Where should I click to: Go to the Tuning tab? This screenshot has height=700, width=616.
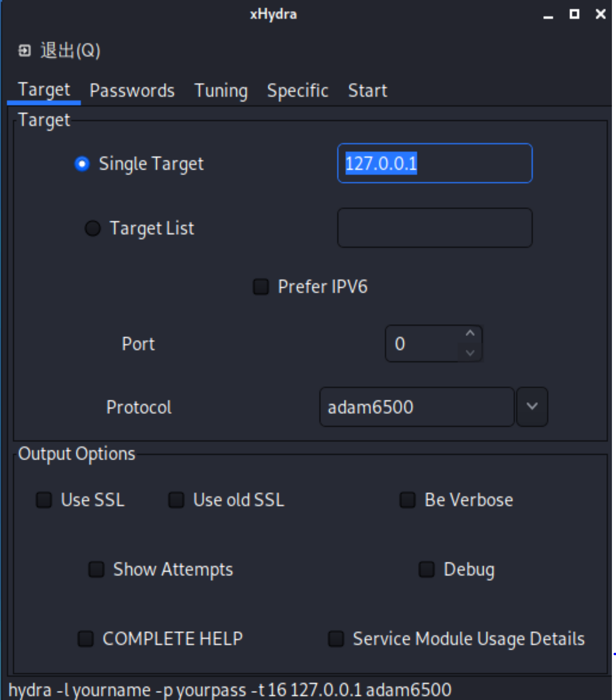click(221, 91)
